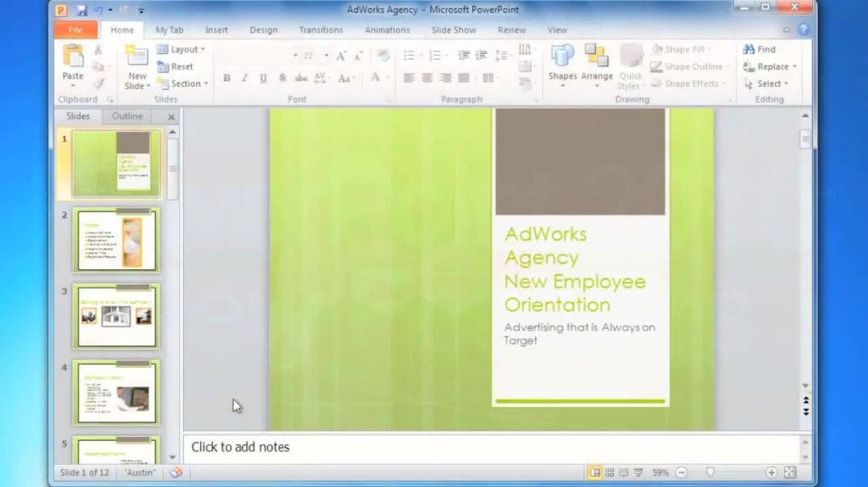This screenshot has width=868, height=487.
Task: Click the Align Text Left icon
Action: 408,78
